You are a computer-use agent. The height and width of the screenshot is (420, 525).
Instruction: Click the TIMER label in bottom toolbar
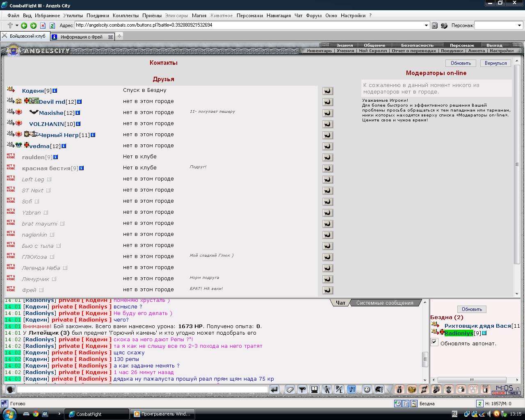point(513,393)
